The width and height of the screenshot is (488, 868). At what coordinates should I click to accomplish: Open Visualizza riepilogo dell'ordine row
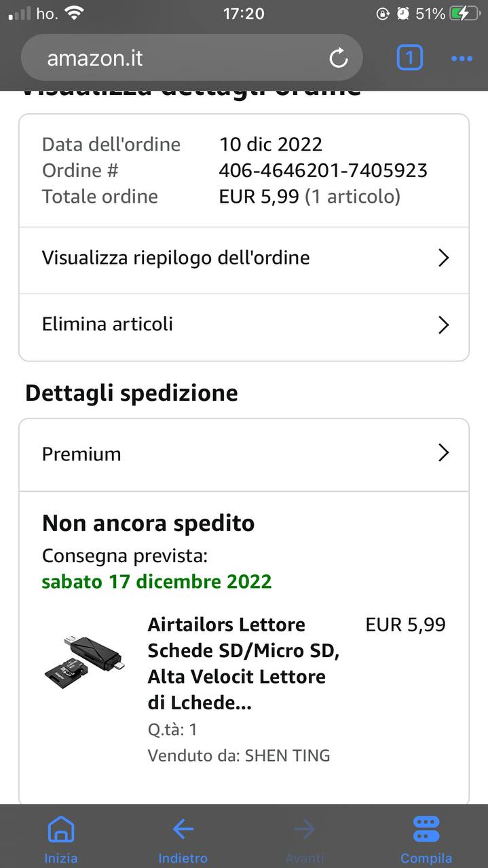pos(176,258)
